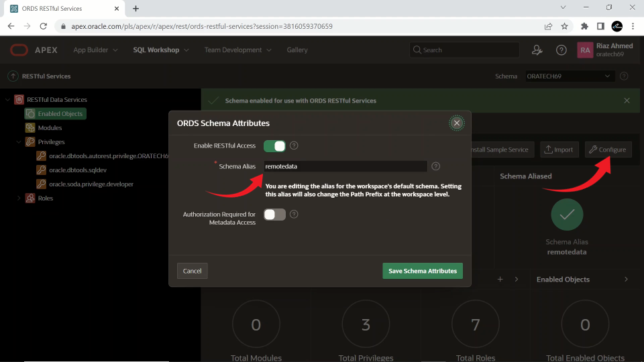Select Modules in the tree
Image resolution: width=644 pixels, height=362 pixels.
[50, 127]
